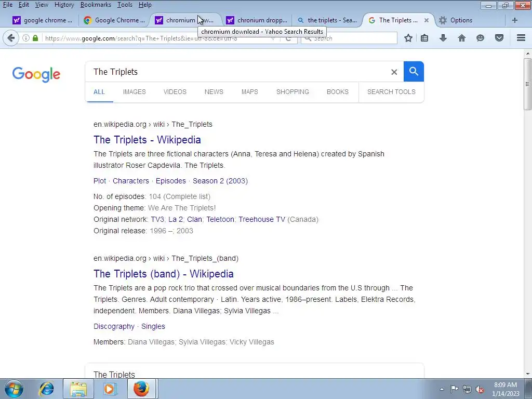Open the taskbar clock 8:09 AM

(x=506, y=389)
